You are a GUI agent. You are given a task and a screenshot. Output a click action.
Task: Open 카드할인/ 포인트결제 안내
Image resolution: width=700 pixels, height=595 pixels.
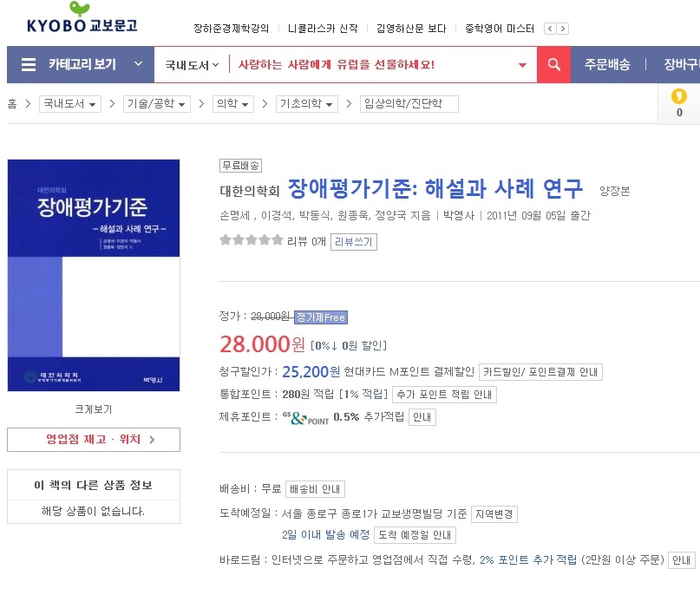coord(540,372)
